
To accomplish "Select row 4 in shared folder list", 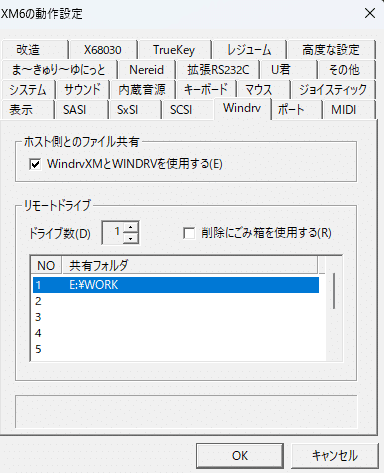I will point(176,333).
